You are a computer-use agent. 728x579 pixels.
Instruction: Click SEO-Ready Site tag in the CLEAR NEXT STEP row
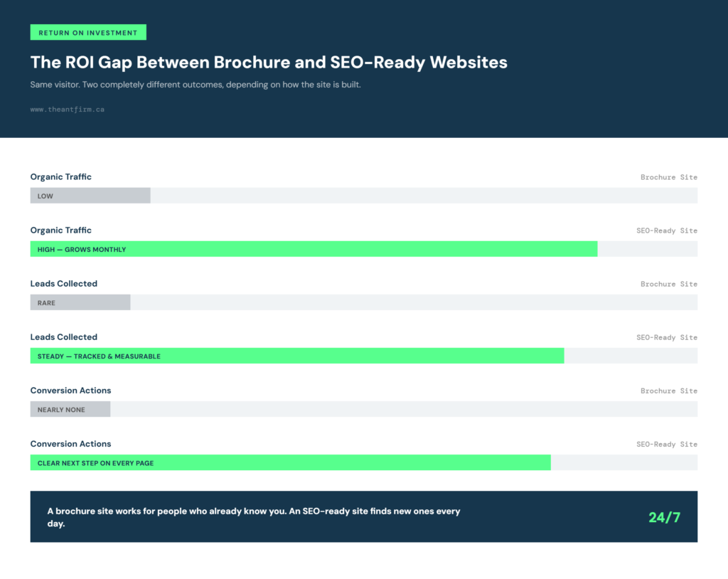tap(667, 445)
